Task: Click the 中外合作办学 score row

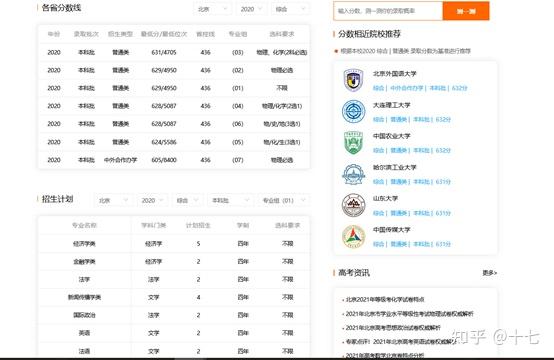Action: click(174, 160)
